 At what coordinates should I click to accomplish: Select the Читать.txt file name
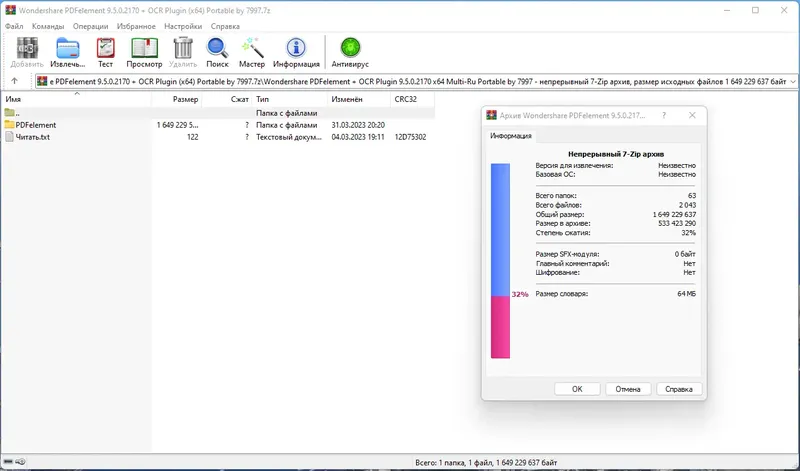pos(33,137)
